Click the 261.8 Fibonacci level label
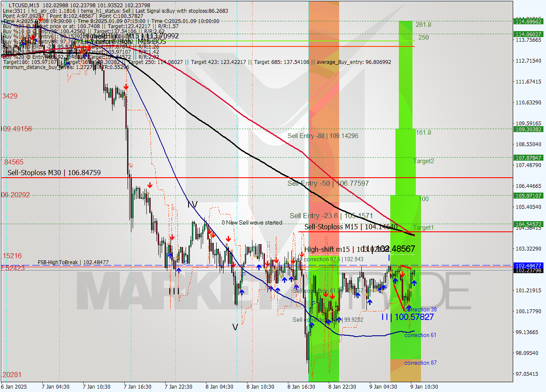 click(x=424, y=25)
